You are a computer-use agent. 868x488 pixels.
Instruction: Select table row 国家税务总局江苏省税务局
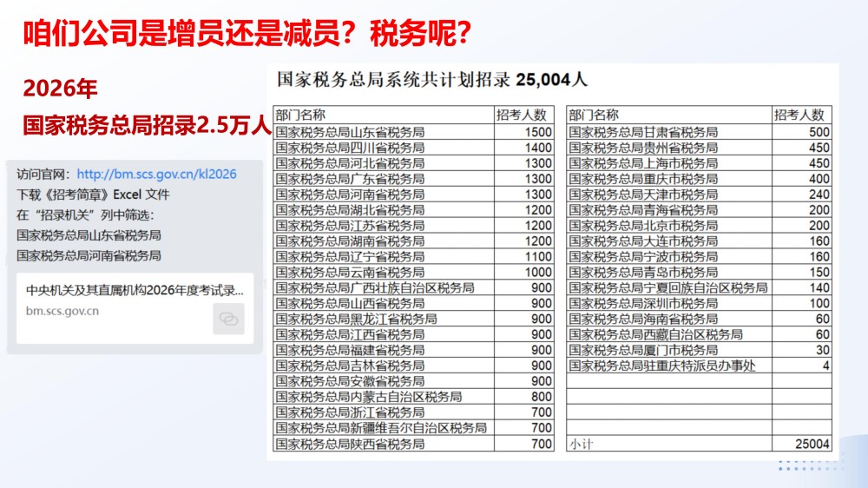pyautogui.click(x=413, y=225)
